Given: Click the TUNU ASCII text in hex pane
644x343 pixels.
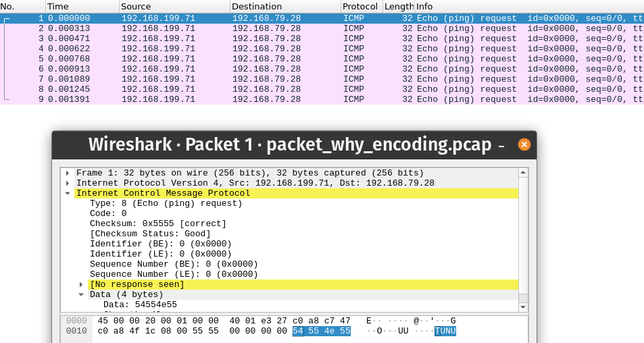Looking at the screenshot, I should coord(445,331).
